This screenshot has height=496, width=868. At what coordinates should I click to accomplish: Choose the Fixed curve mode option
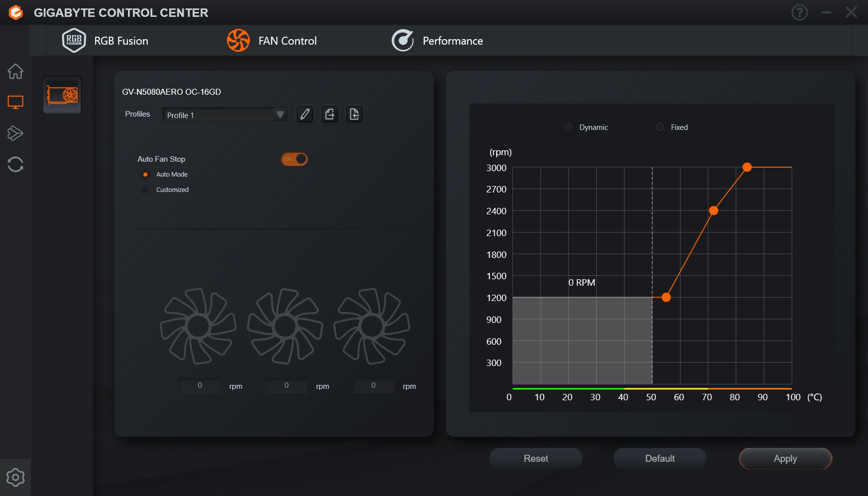pyautogui.click(x=660, y=127)
